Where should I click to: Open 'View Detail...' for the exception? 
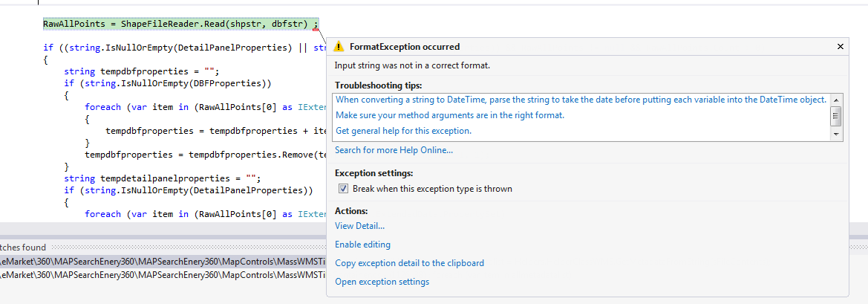tap(359, 226)
